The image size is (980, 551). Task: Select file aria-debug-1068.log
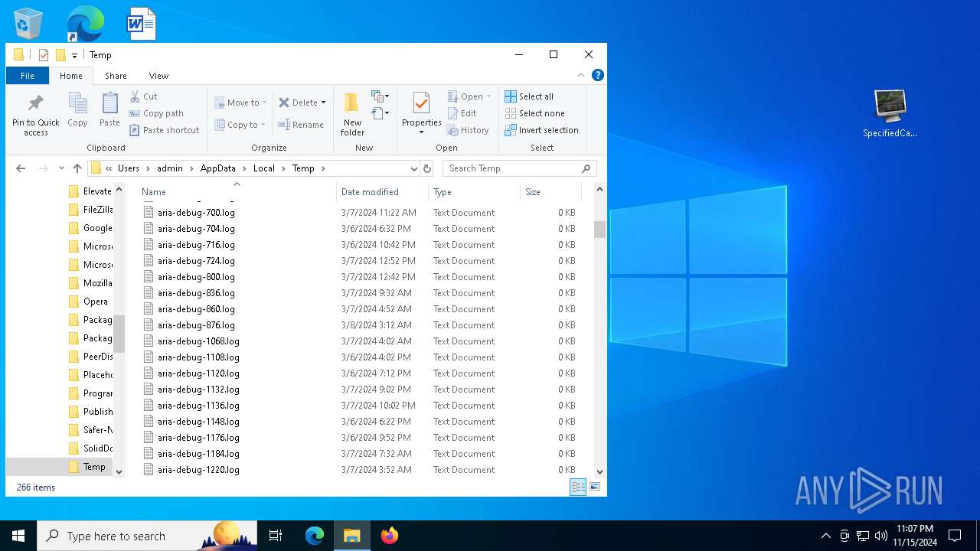coord(198,341)
